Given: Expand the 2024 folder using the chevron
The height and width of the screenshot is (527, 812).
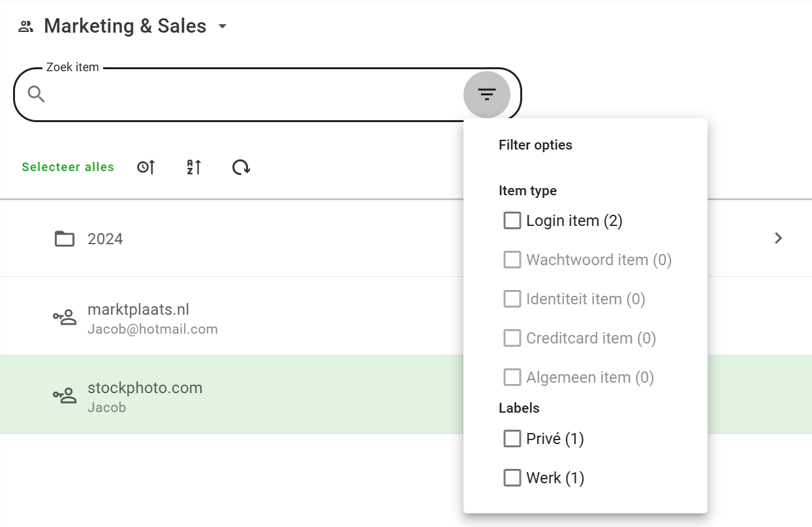Looking at the screenshot, I should point(777,238).
